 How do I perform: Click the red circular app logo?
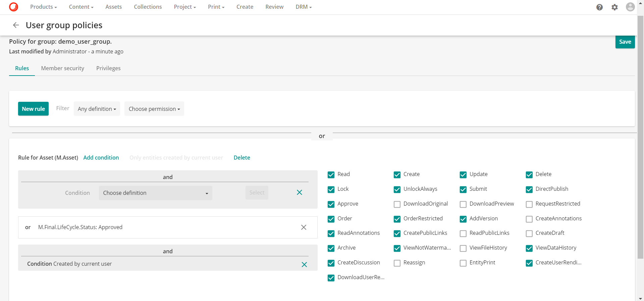click(13, 7)
